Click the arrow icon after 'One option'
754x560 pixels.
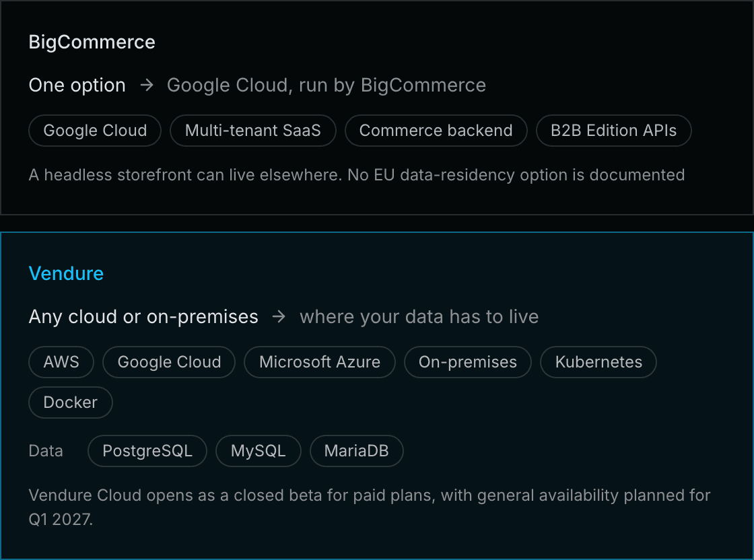(x=147, y=85)
